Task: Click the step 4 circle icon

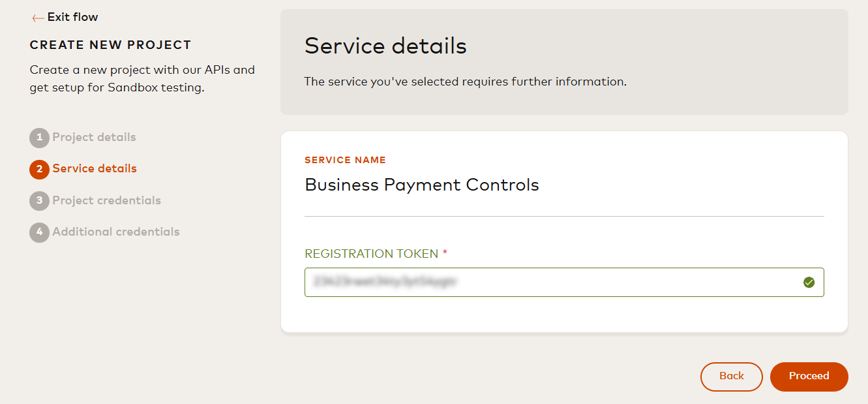Action: click(38, 232)
